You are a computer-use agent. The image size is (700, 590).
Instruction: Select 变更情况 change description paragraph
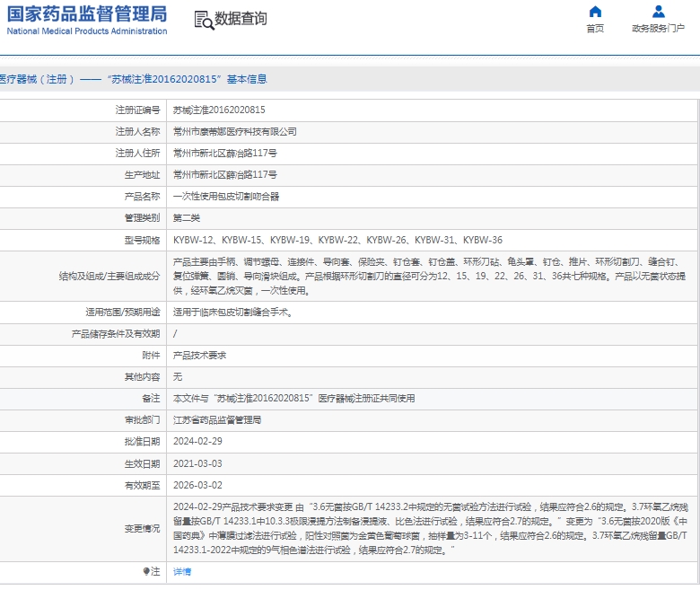431,528
